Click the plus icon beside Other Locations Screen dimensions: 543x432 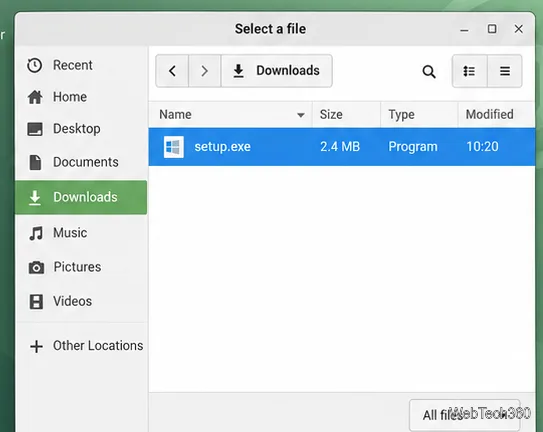click(36, 346)
